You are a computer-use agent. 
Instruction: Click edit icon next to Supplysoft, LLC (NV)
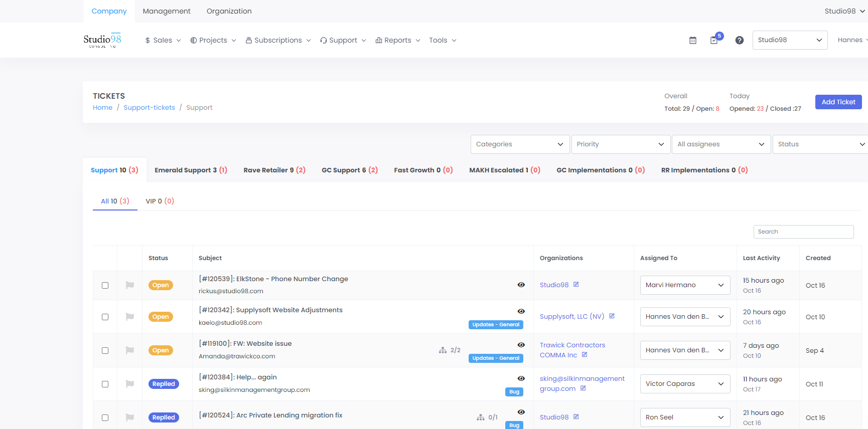point(612,316)
